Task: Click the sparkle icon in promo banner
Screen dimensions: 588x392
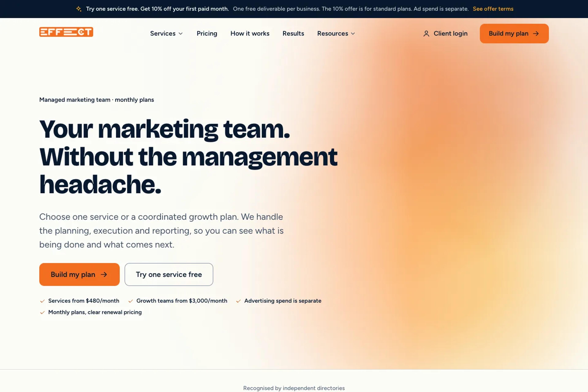Action: [x=79, y=9]
